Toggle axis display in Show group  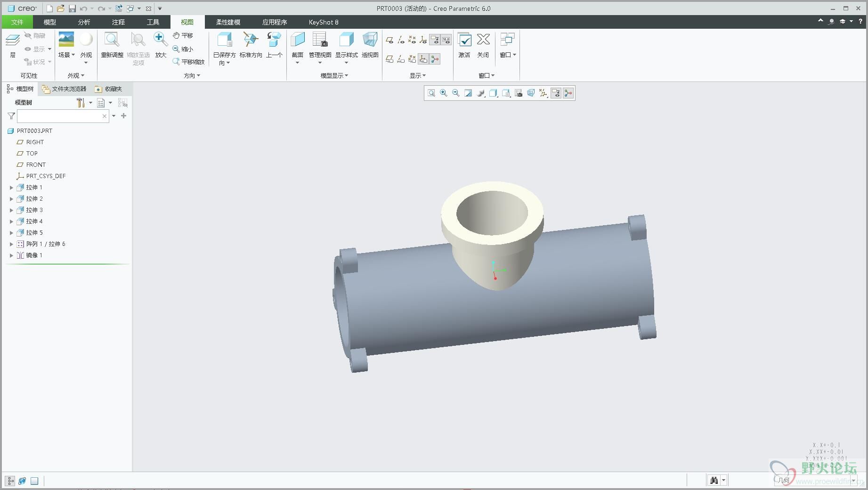[x=401, y=40]
